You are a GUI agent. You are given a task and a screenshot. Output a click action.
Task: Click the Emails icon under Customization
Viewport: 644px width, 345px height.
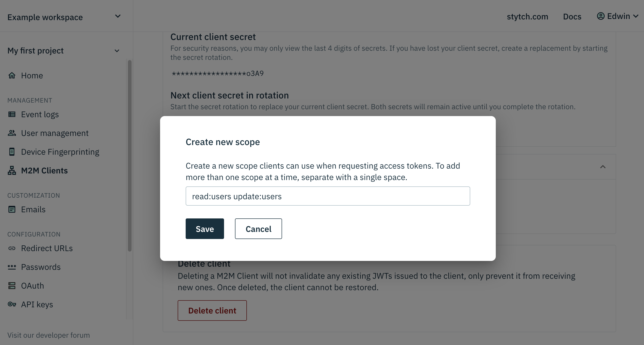tap(11, 210)
